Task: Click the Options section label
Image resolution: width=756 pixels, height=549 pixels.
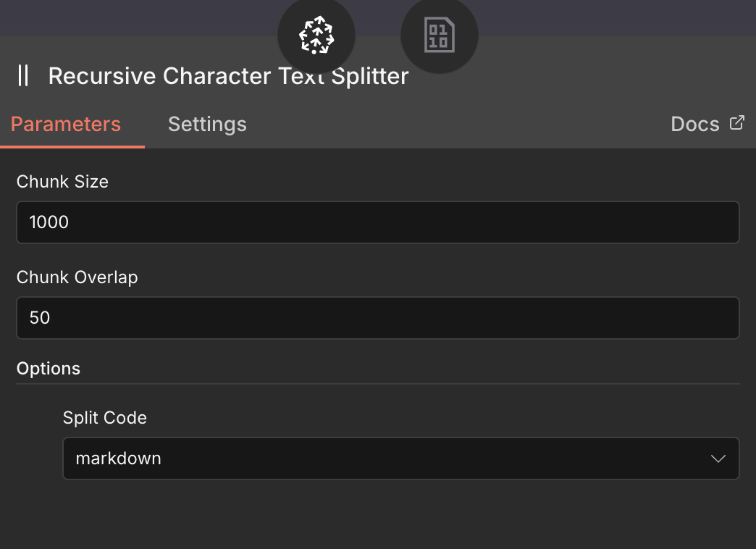Action: click(48, 368)
